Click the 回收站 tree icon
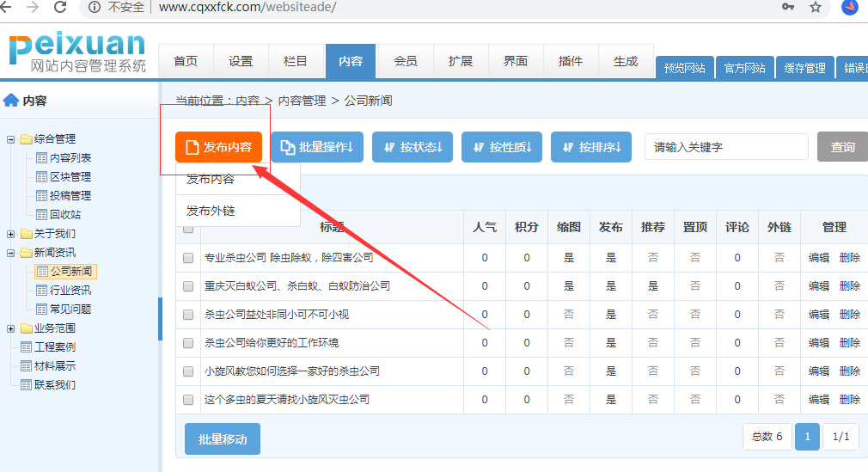 (41, 215)
